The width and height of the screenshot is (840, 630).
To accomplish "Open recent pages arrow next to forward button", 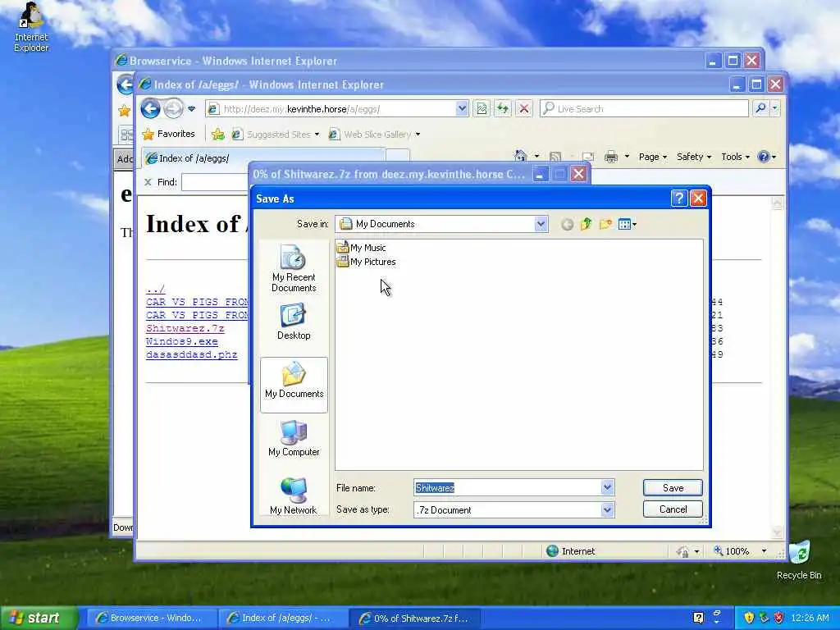I will click(x=191, y=109).
